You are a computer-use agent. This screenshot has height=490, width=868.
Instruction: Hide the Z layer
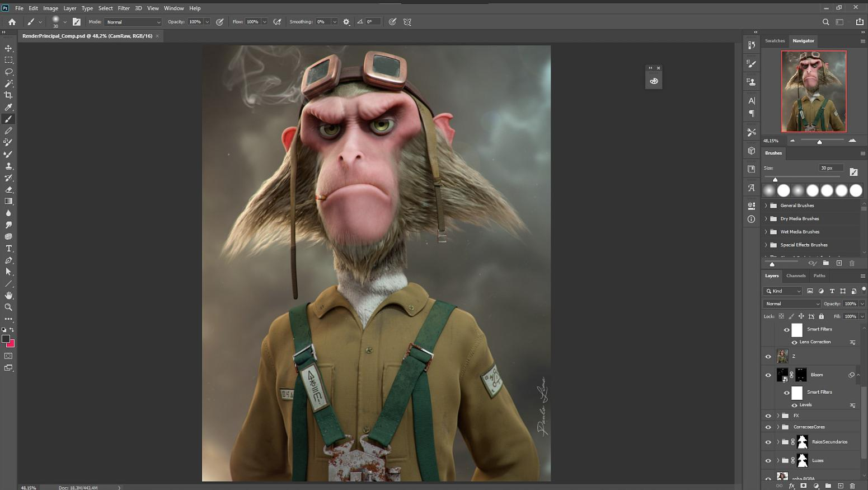[768, 356]
